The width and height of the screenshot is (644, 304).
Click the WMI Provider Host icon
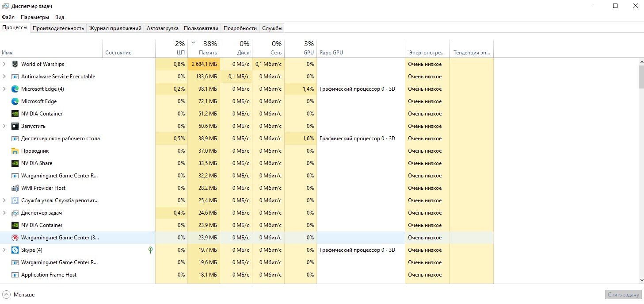[15, 188]
